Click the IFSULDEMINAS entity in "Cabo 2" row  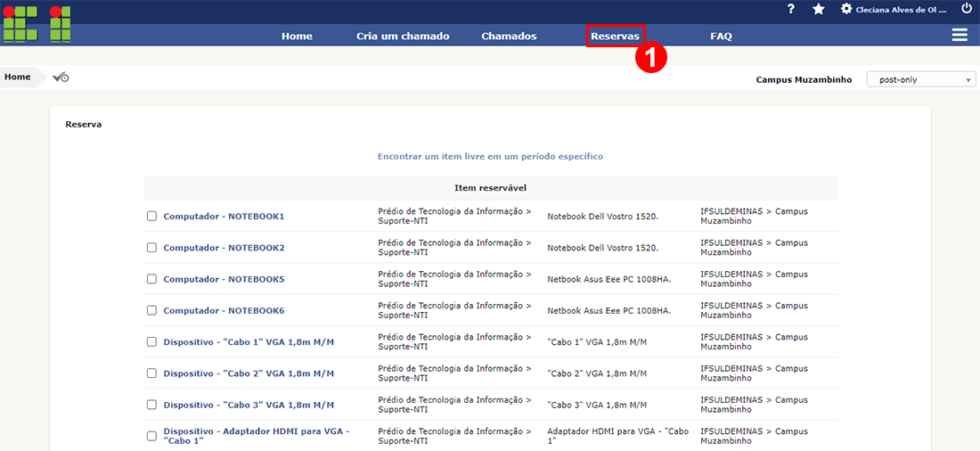pyautogui.click(x=755, y=373)
